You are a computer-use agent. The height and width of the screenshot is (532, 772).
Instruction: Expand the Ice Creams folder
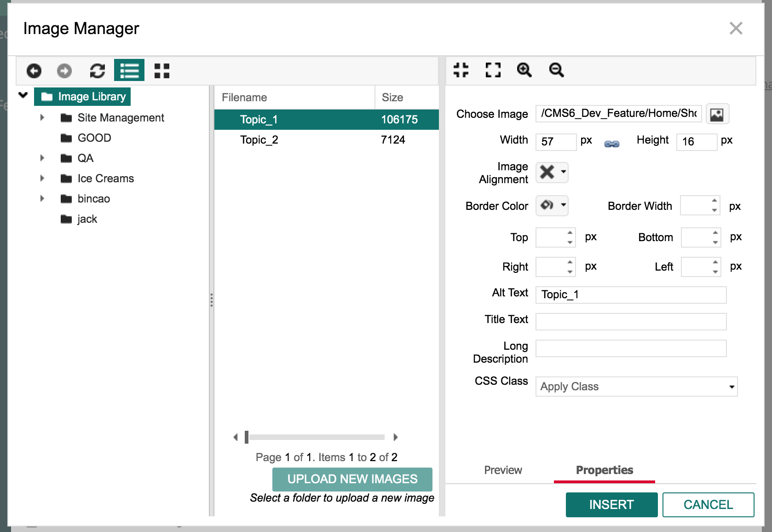point(42,178)
